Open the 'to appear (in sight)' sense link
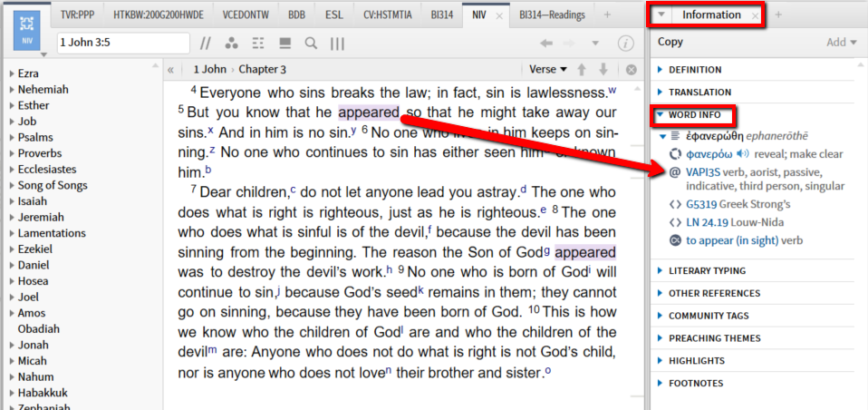The width and height of the screenshot is (868, 410). coord(732,240)
